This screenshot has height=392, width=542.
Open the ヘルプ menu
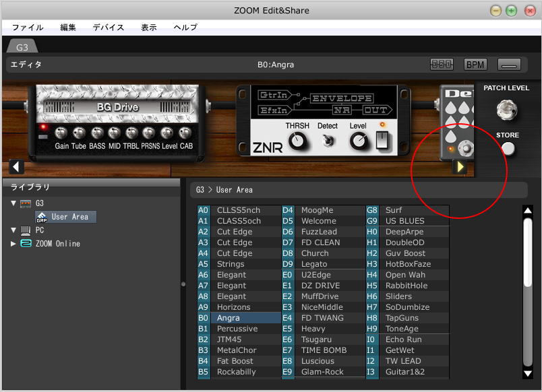tap(185, 28)
